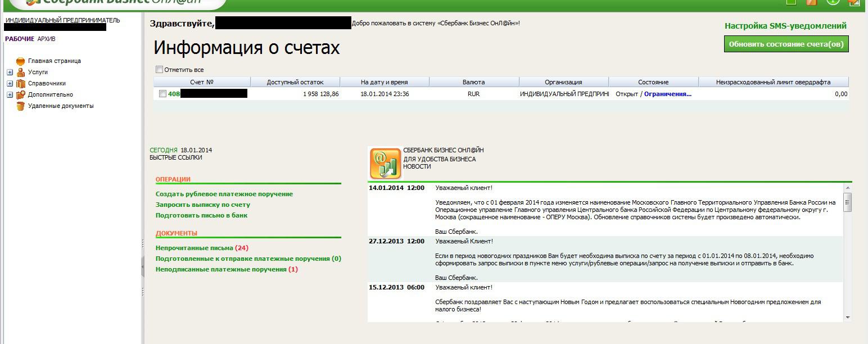Open the Ограничения... link in Состояние

point(668,94)
